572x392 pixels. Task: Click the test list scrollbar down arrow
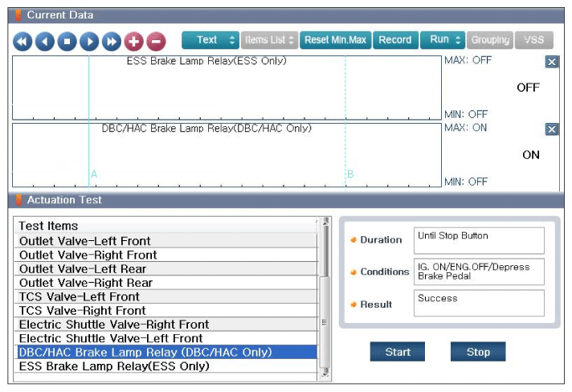(325, 374)
